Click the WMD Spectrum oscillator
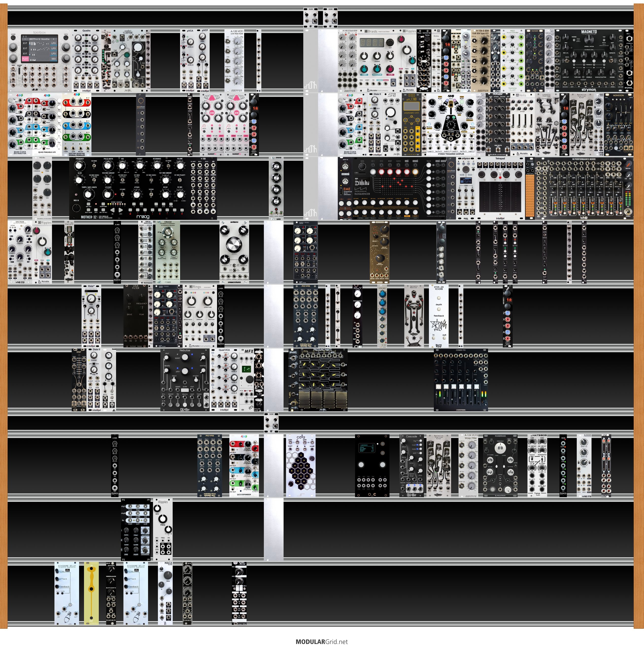Screen dimensions: 644x647 20,252
